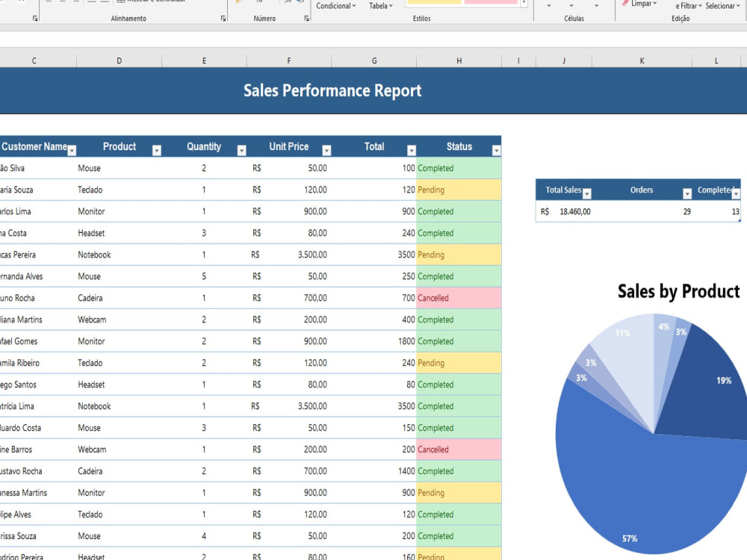Click the Status header cell
The image size is (747, 560).
tap(459, 146)
